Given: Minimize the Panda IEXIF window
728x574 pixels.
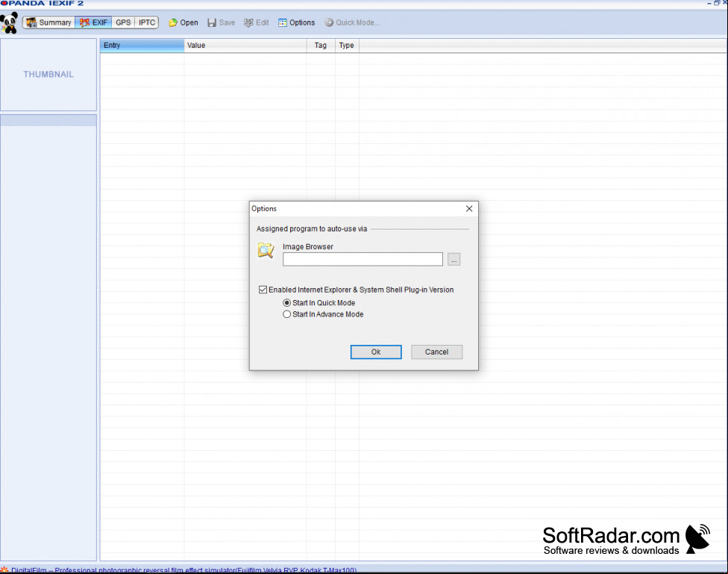Looking at the screenshot, I should coord(709,3).
